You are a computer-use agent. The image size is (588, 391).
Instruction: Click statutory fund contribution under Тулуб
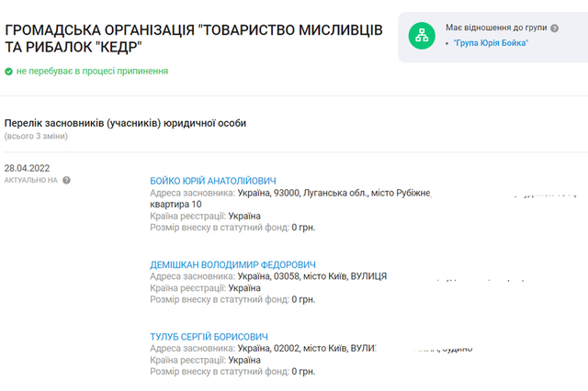point(232,372)
